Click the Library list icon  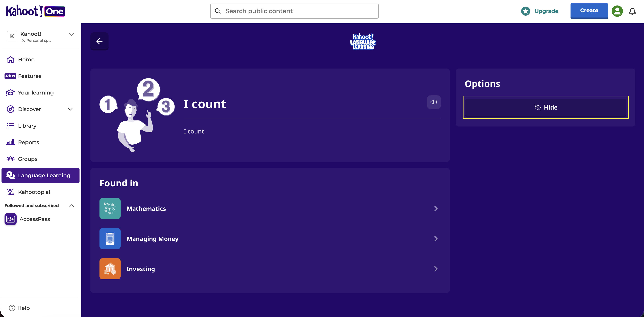11,126
